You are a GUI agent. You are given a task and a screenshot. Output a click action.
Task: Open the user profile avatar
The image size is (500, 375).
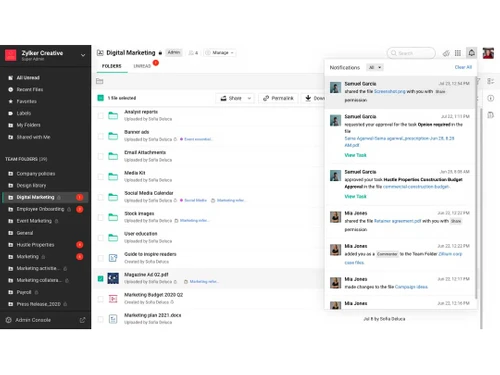click(x=488, y=53)
